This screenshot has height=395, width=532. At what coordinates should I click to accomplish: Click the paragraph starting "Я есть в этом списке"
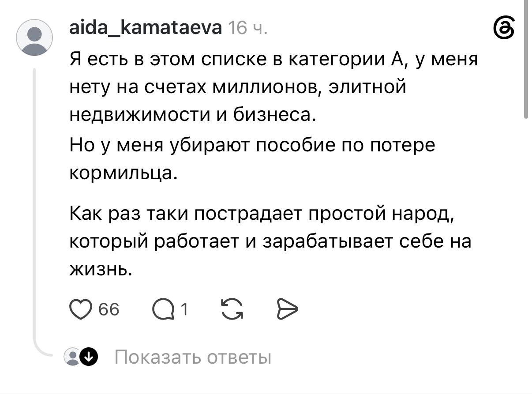tap(273, 87)
